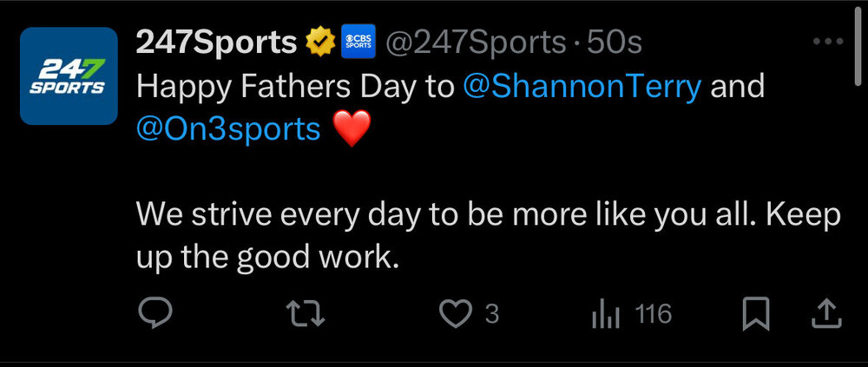Reply to the 247Sports tweet
868x367 pixels.
click(156, 313)
